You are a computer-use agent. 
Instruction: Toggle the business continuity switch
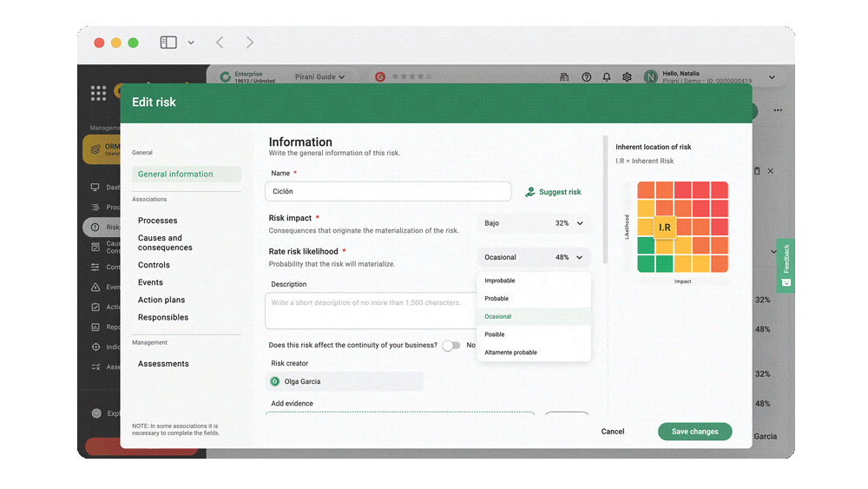point(450,346)
